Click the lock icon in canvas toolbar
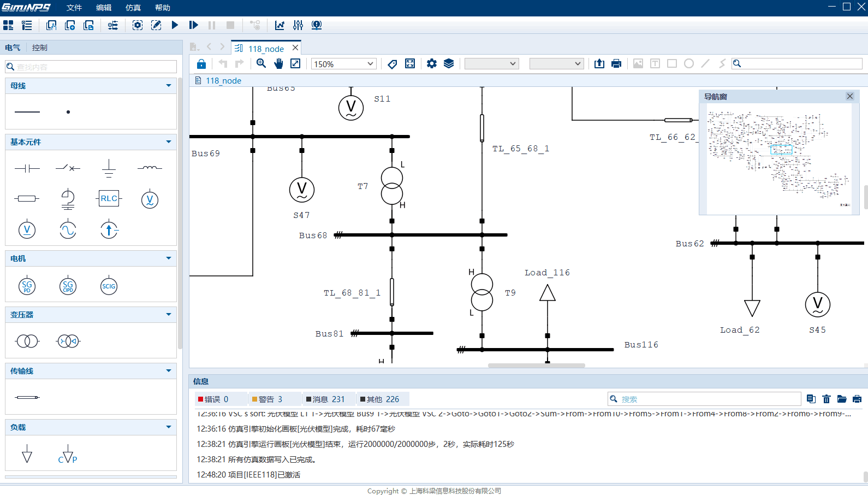Image resolution: width=868 pixels, height=495 pixels. coord(201,64)
